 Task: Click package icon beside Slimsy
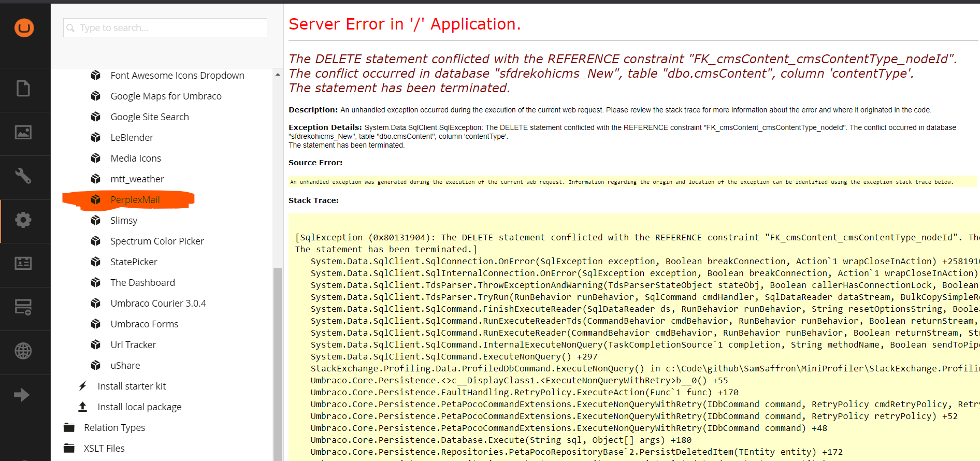[x=95, y=221]
